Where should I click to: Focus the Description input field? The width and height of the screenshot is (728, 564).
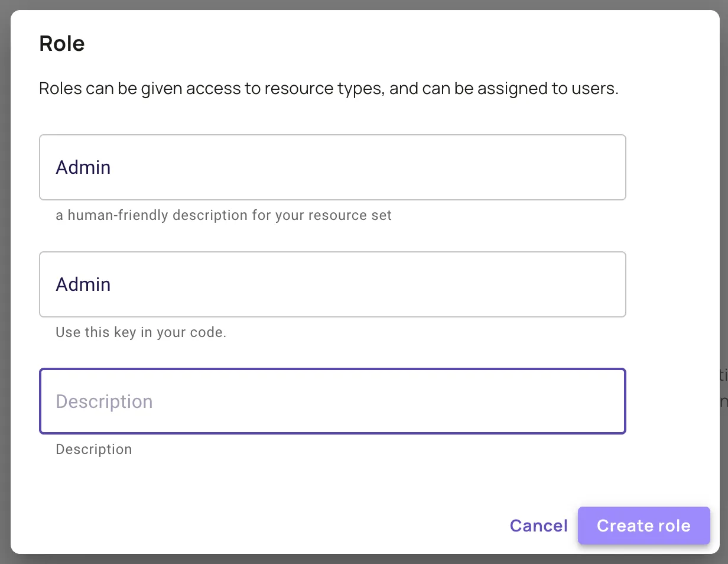point(332,401)
